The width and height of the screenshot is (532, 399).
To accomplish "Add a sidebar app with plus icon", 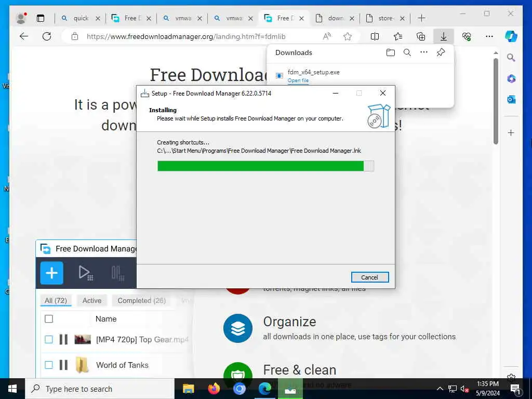I will (x=511, y=132).
